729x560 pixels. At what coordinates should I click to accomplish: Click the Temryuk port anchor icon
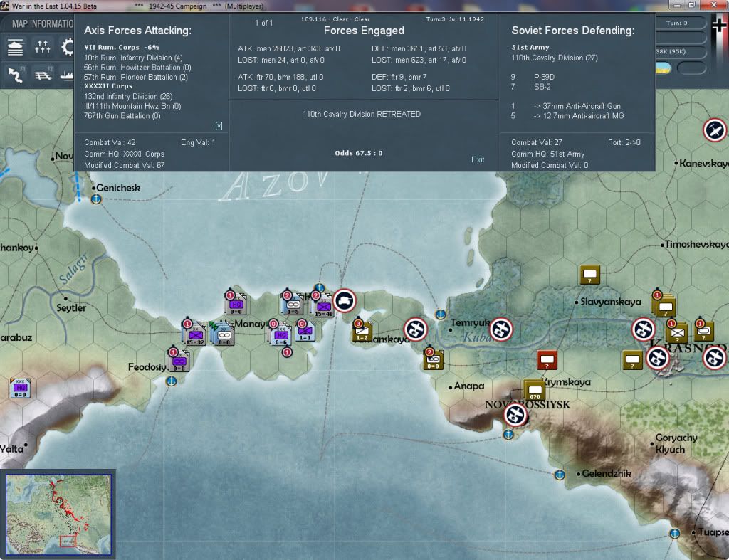click(x=440, y=315)
